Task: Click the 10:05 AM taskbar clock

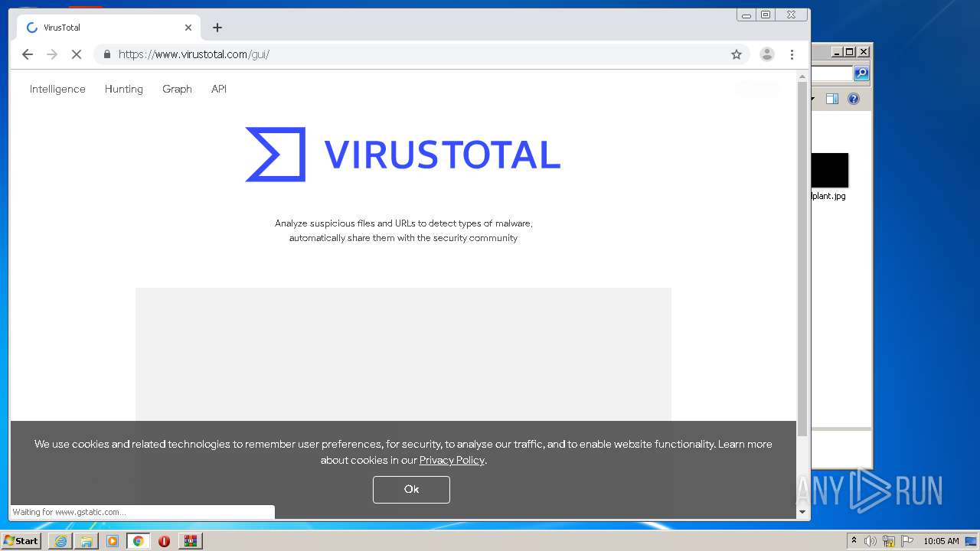Action: point(941,541)
